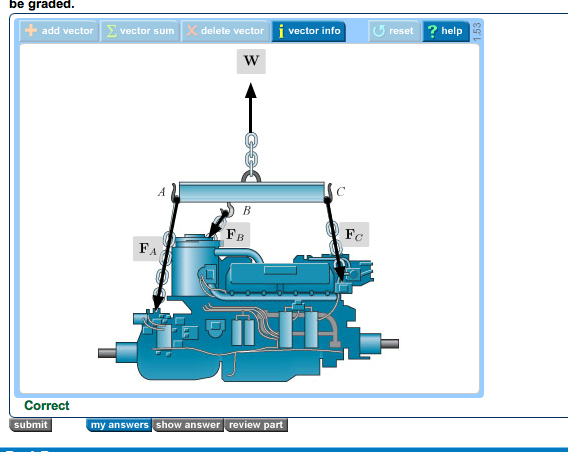Click the F_C vector arrowhead
Viewport: 568px width, 452px height.
click(341, 274)
